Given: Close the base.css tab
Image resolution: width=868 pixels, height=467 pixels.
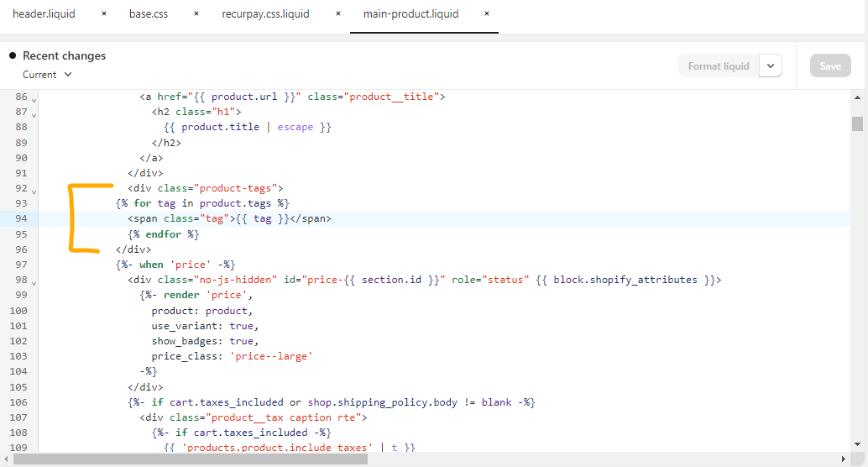Looking at the screenshot, I should coord(196,13).
